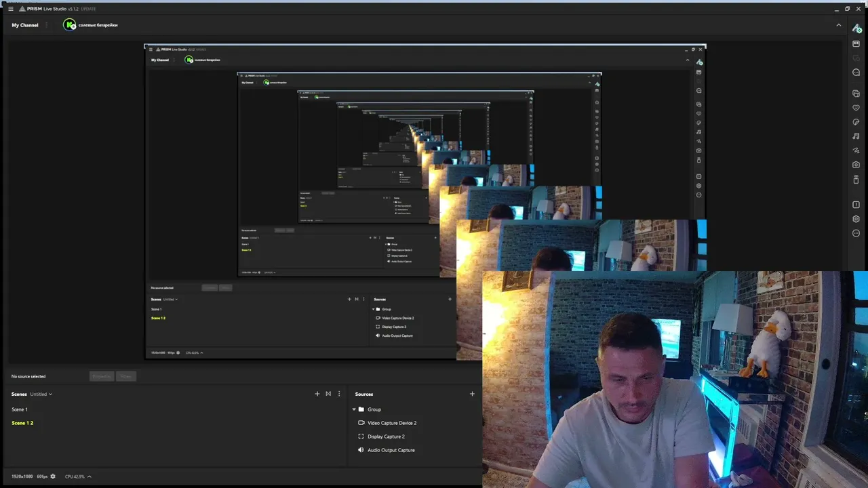Click the camera icon beside Video Capture Device 2
The image size is (868, 488).
click(361, 423)
